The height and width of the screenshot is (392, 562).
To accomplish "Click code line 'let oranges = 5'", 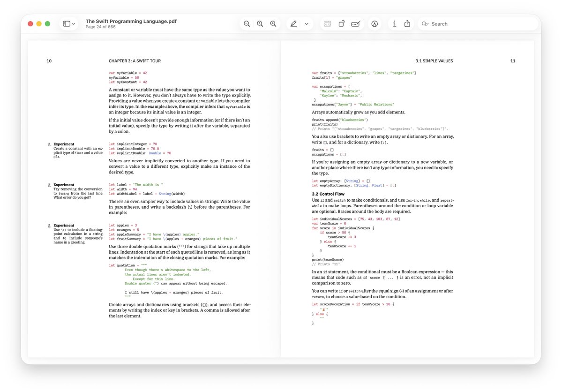I will tap(124, 230).
